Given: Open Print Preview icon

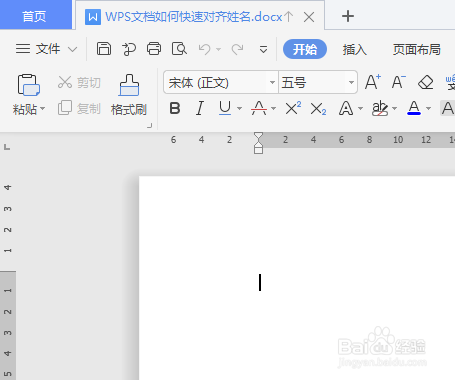Looking at the screenshot, I should tap(179, 49).
